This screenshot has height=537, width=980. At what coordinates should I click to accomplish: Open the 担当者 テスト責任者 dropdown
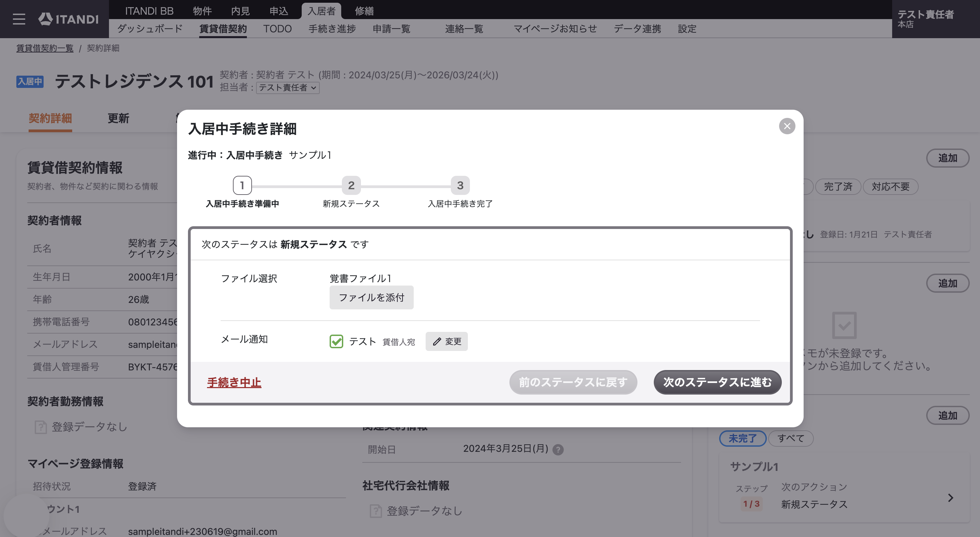288,88
